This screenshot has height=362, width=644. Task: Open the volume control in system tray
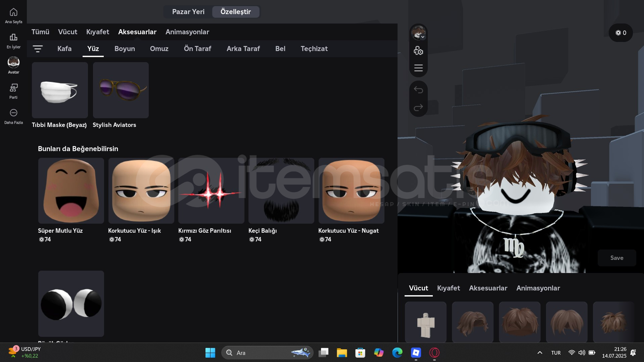coord(582,353)
